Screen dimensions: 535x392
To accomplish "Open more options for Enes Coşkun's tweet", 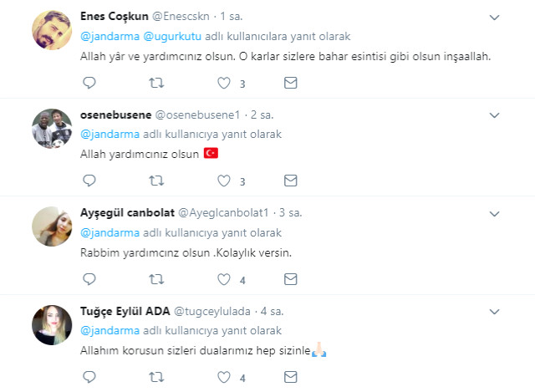I will pos(494,17).
